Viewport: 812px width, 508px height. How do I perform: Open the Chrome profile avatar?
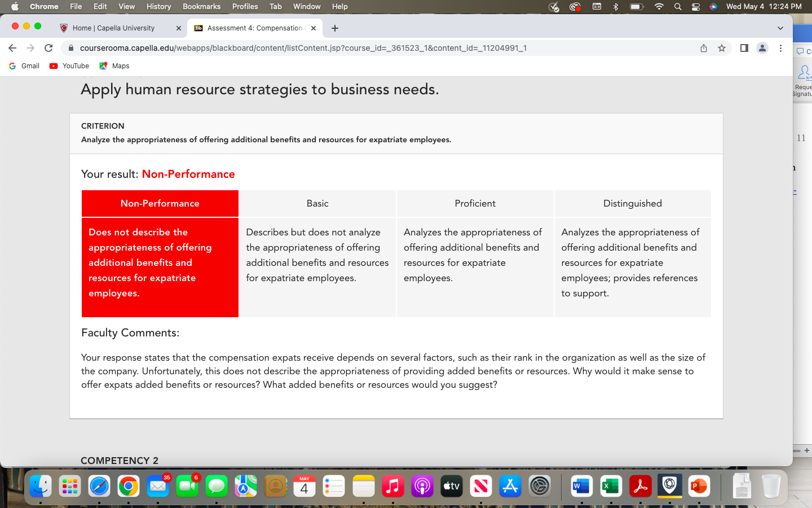pyautogui.click(x=762, y=48)
